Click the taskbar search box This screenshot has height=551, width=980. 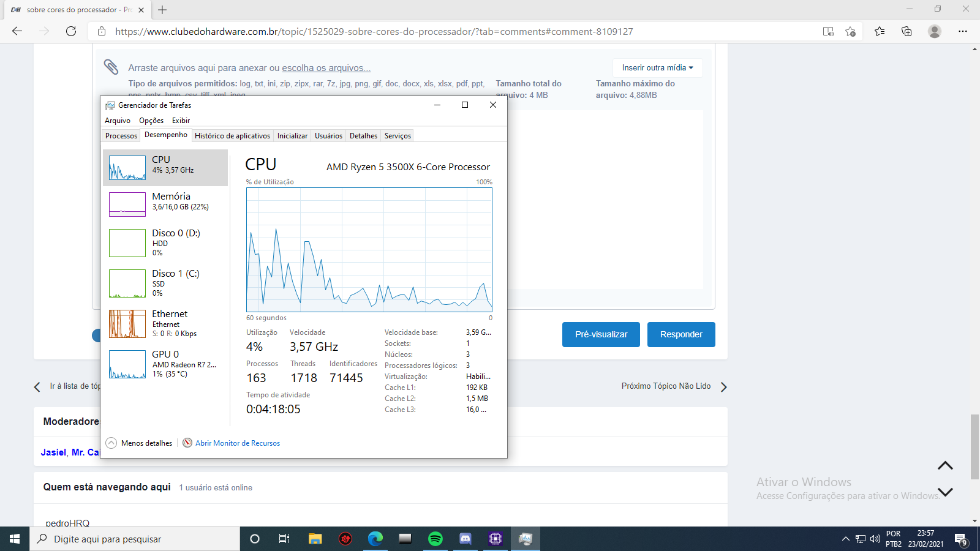coord(135,539)
